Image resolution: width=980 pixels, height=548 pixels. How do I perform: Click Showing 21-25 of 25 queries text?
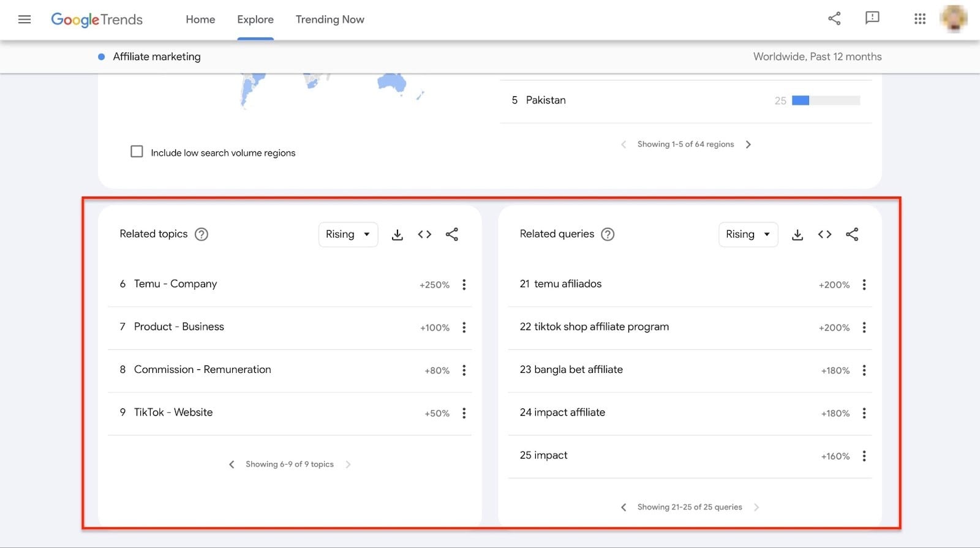point(690,507)
